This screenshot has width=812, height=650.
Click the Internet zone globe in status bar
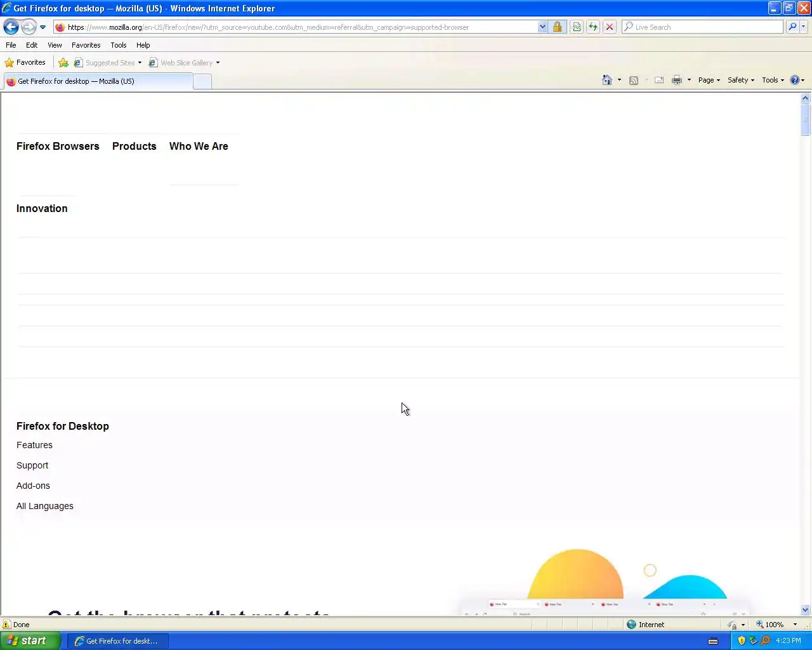(631, 625)
